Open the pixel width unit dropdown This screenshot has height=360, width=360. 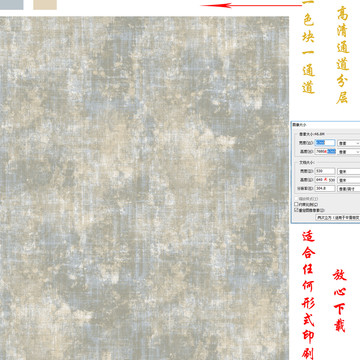pos(349,143)
